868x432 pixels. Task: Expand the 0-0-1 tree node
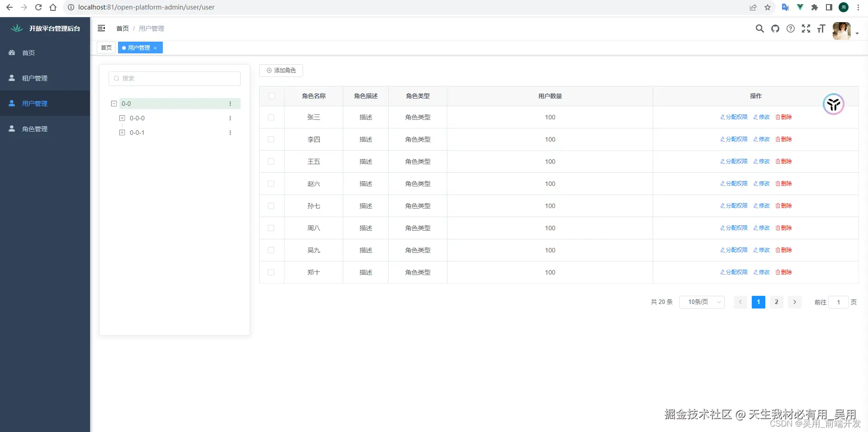click(121, 133)
